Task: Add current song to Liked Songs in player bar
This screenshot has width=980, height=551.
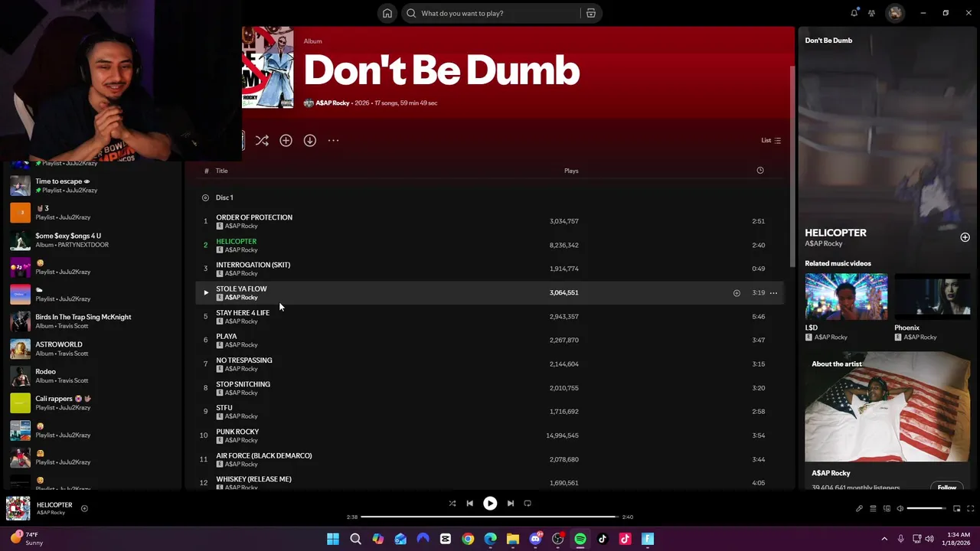Action: 84,508
